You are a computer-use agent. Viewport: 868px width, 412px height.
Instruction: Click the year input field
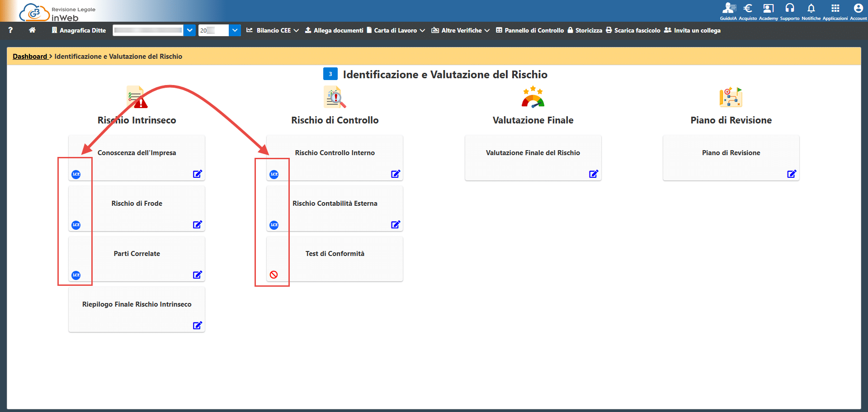coord(213,30)
